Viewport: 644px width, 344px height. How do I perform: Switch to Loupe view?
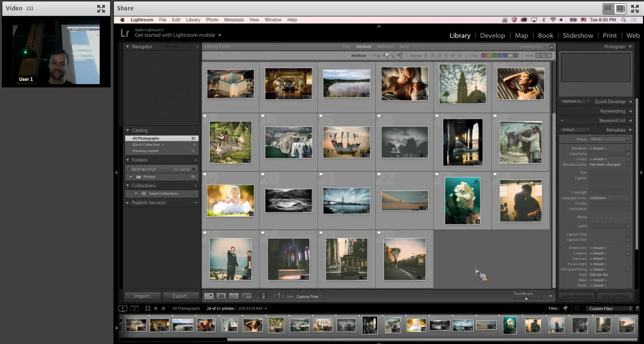[x=221, y=296]
